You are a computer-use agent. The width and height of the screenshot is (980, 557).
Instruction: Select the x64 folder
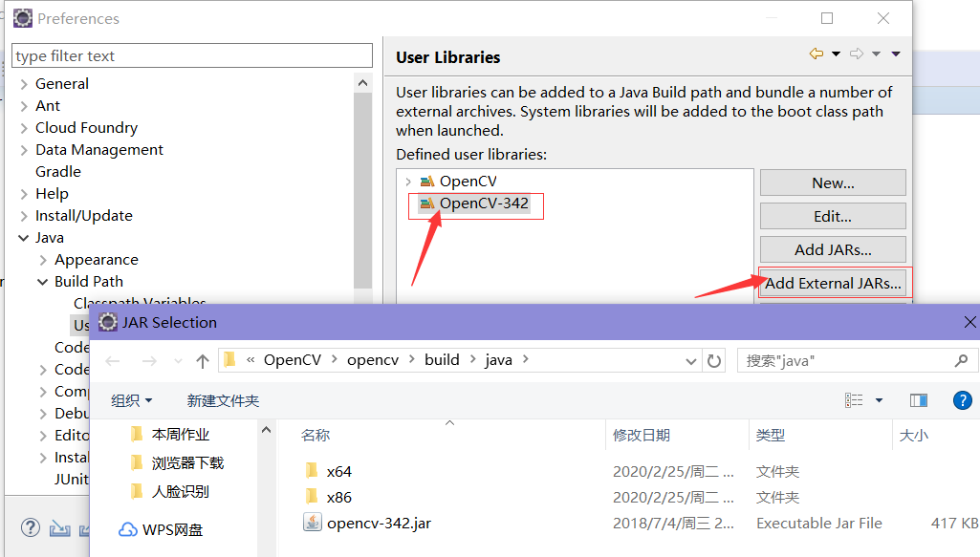click(338, 471)
